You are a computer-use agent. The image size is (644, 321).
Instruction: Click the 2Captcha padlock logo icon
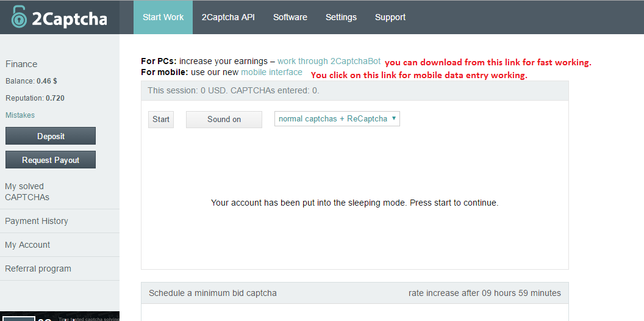[19, 17]
